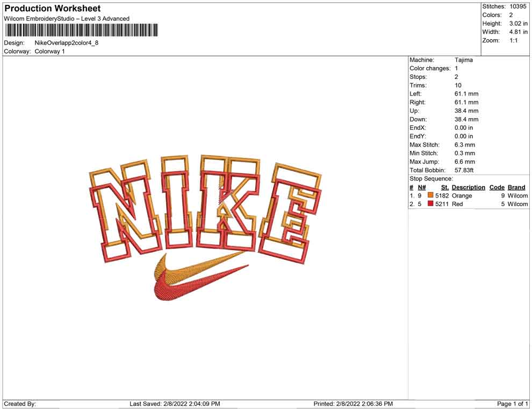The height and width of the screenshot is (409, 532).
Task: Click 'Printed: 2/8/2022 2:06:36 PM' footer
Action: click(x=353, y=404)
